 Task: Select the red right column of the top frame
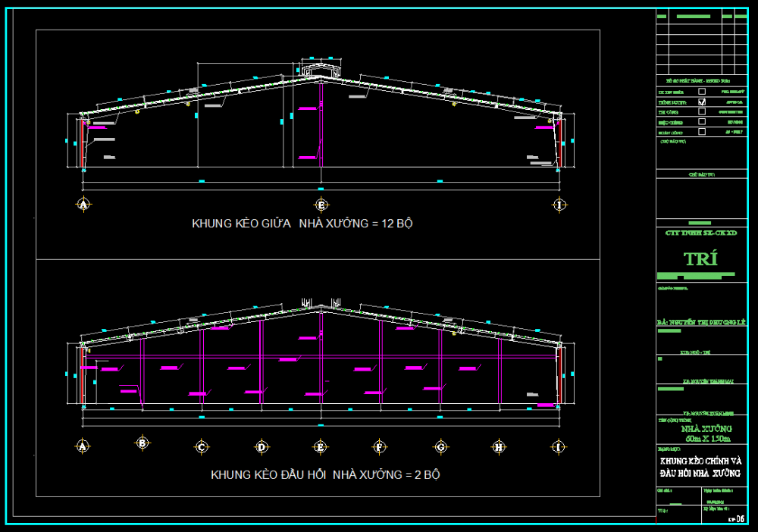[559, 143]
